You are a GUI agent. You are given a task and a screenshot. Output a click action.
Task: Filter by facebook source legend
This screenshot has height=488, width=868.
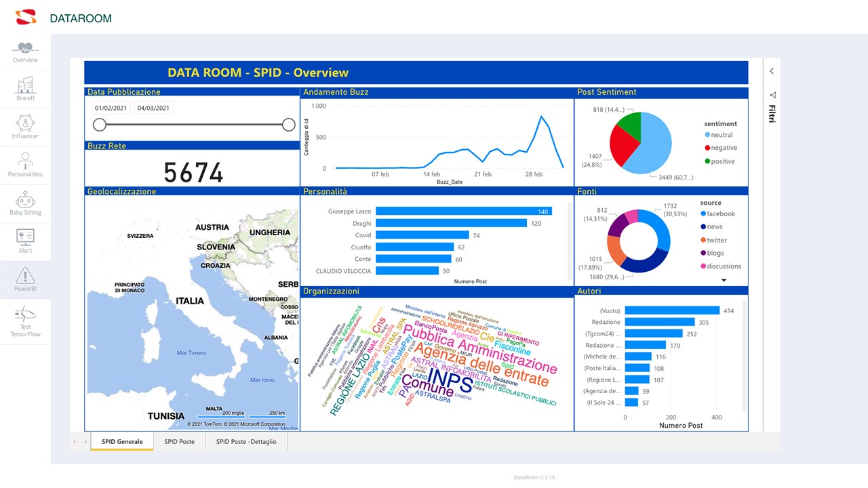(x=717, y=213)
